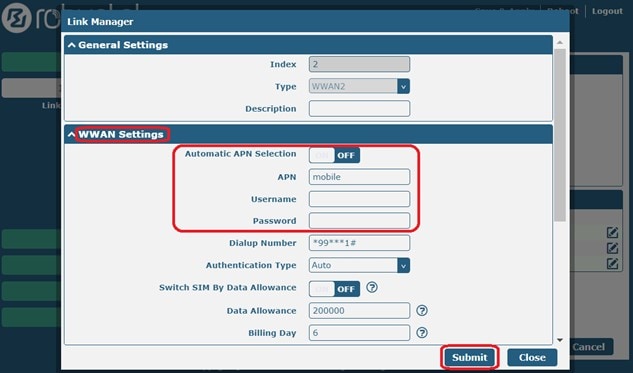Toggle Automatic APN Selection switch
Screen dimensions: 633x373
(334, 155)
